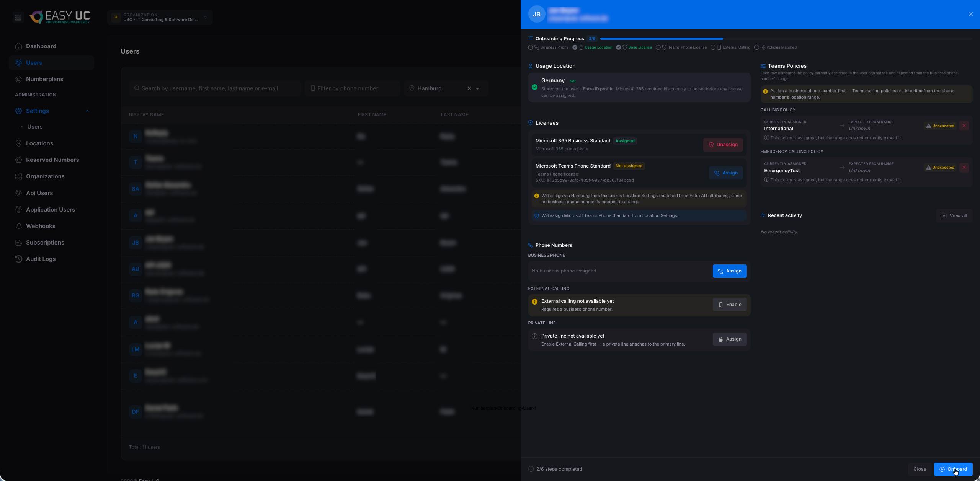
Task: Click the Easy UC logo
Action: pos(60,17)
